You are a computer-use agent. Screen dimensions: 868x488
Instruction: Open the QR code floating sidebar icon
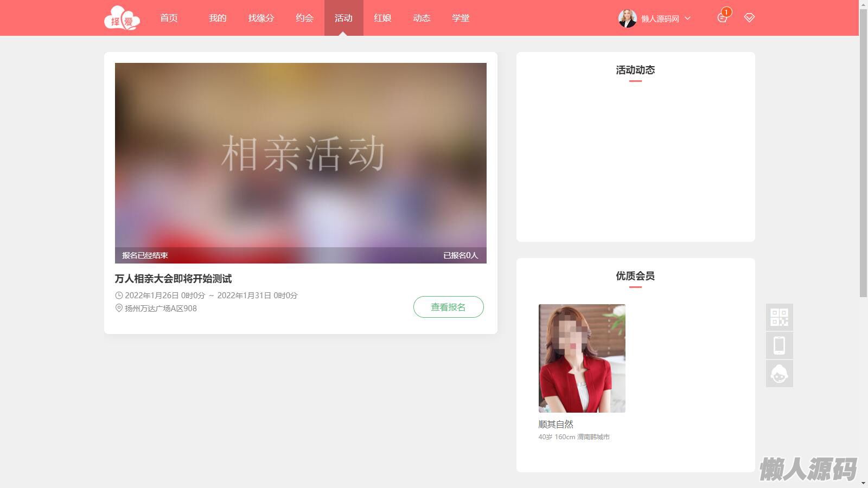(780, 317)
